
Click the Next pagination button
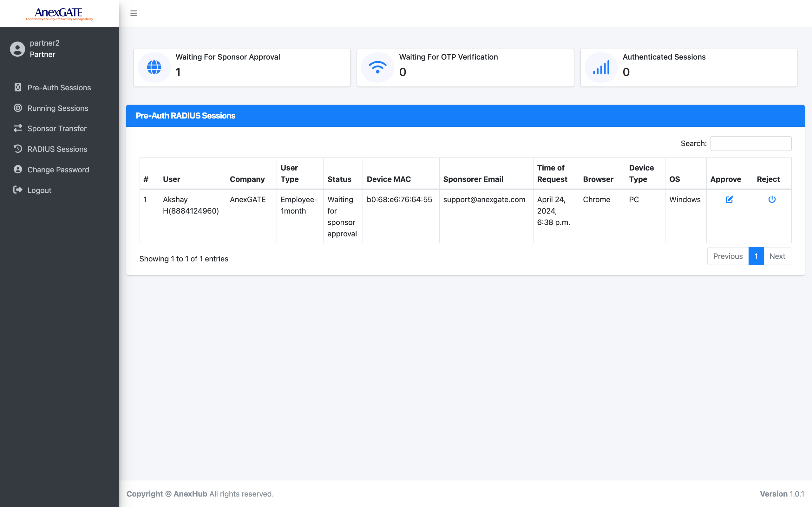pos(777,256)
